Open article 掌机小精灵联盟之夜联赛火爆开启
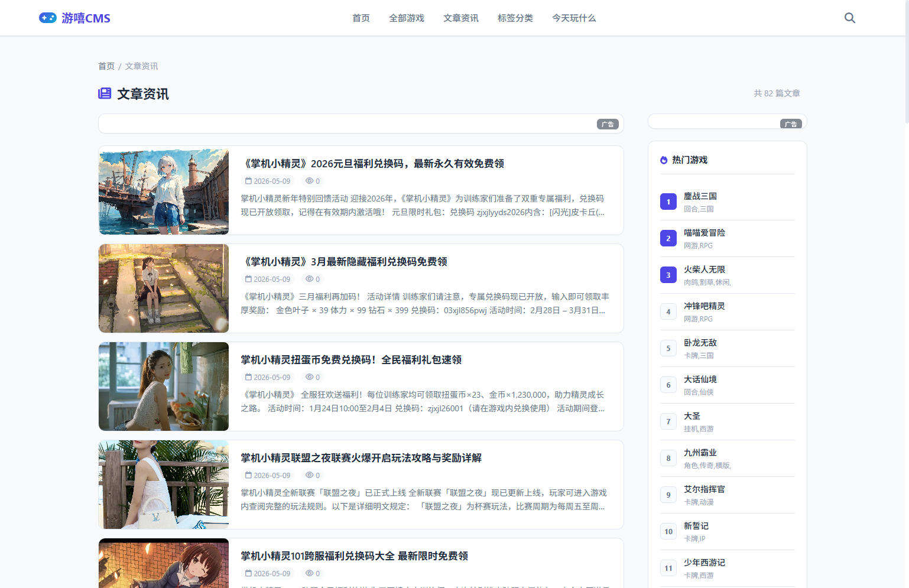This screenshot has height=588, width=909. (x=361, y=458)
